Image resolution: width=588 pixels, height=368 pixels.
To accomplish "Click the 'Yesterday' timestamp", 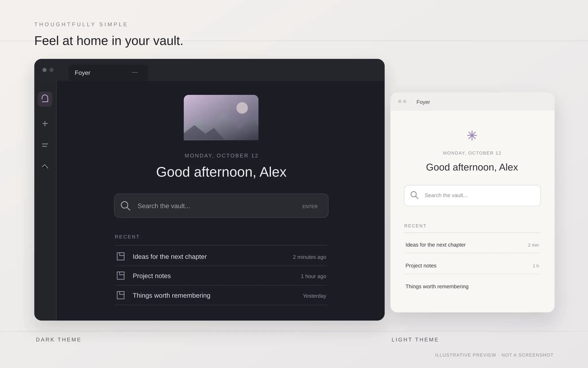I will tap(314, 296).
